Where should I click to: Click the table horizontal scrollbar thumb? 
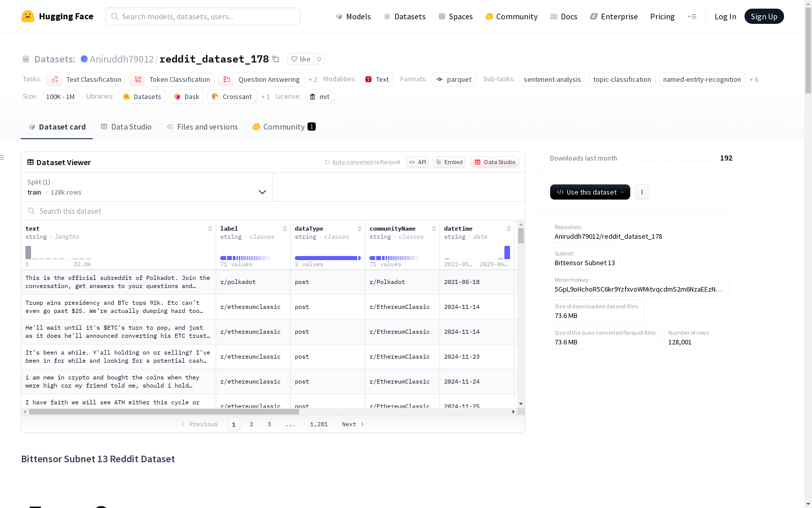pos(163,411)
